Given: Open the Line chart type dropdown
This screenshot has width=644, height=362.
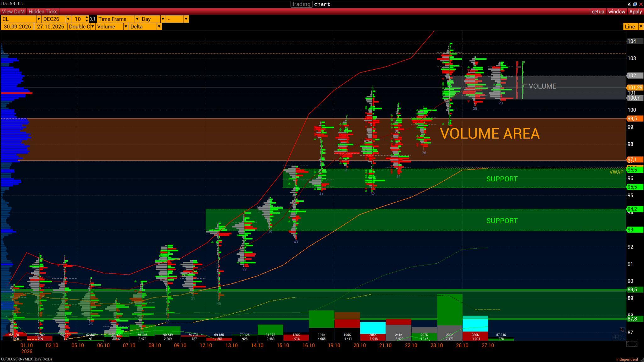Looking at the screenshot, I should pyautogui.click(x=641, y=27).
